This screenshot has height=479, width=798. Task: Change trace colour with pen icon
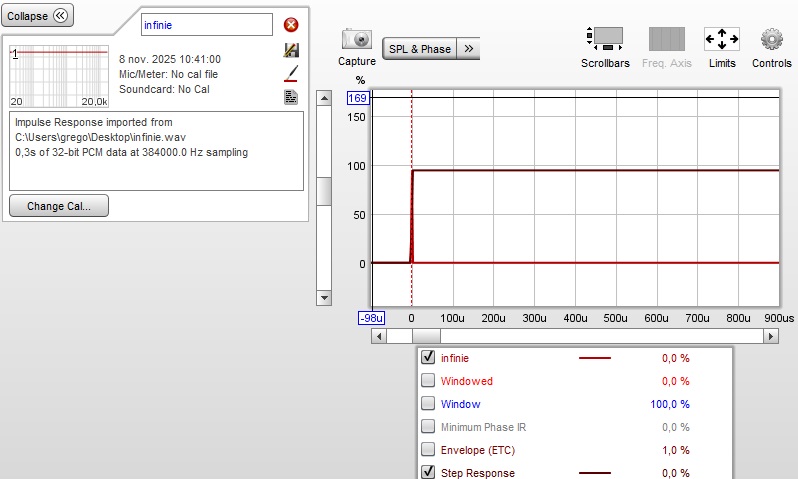click(291, 74)
